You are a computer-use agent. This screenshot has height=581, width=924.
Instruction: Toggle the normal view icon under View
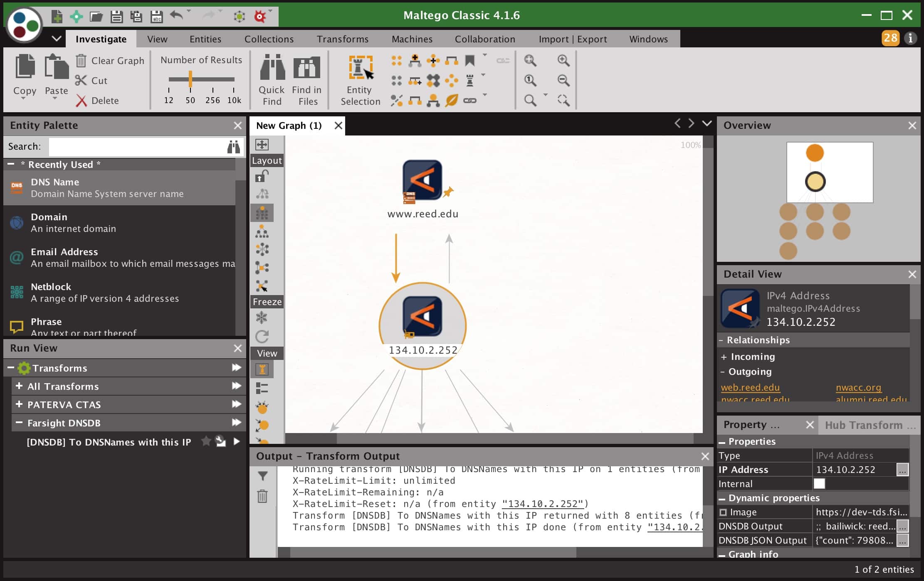coord(262,369)
